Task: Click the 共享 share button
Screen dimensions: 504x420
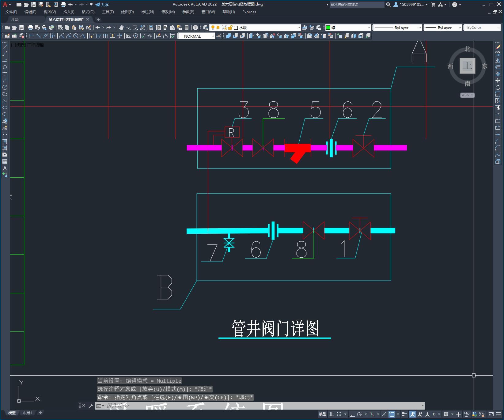Action: coord(102,5)
